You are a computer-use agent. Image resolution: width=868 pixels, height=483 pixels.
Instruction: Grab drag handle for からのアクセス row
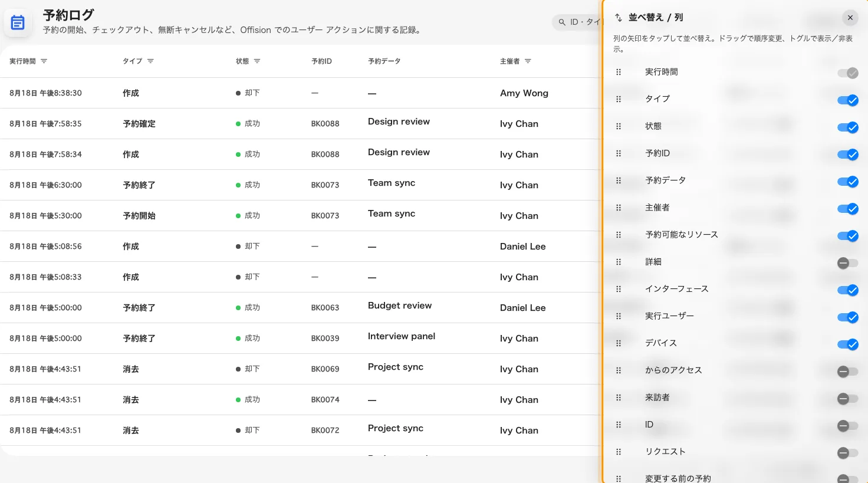[x=619, y=370]
